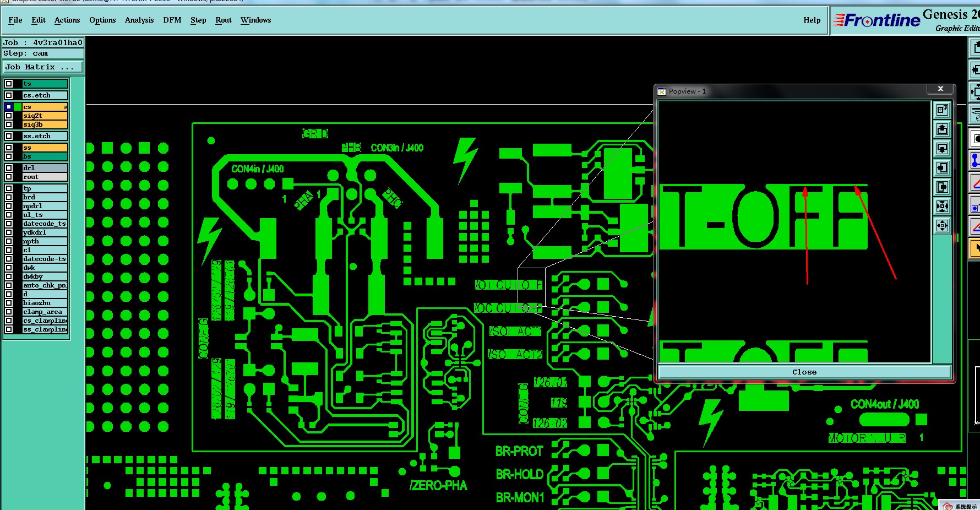Toggle the cs layer checkbox
The image size is (980, 510).
(x=9, y=107)
